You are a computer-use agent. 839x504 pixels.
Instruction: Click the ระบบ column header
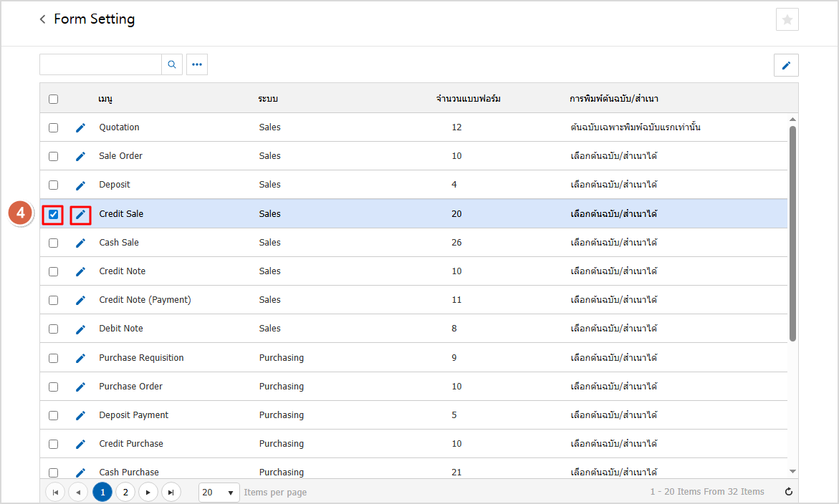tap(268, 99)
